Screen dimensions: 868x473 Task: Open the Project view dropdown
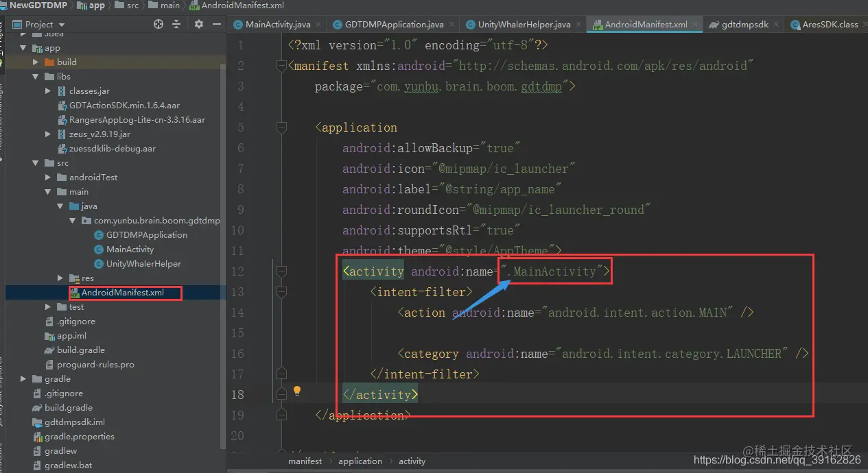coord(39,24)
